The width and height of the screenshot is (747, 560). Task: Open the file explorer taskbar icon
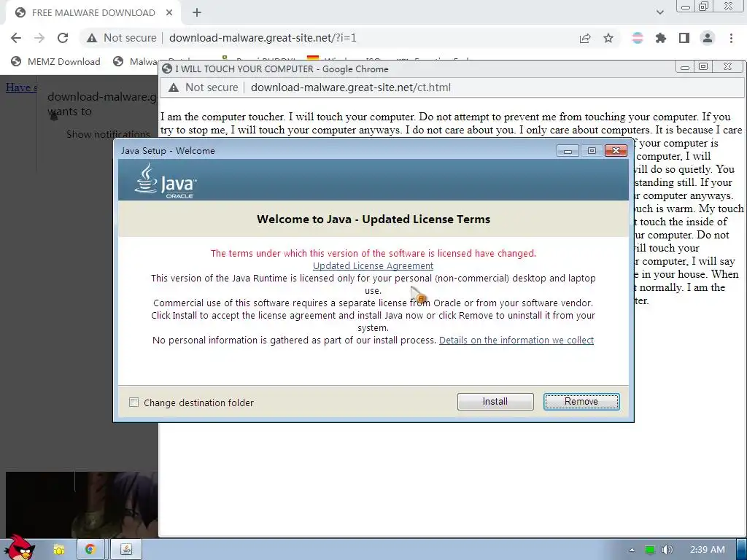pos(59,550)
